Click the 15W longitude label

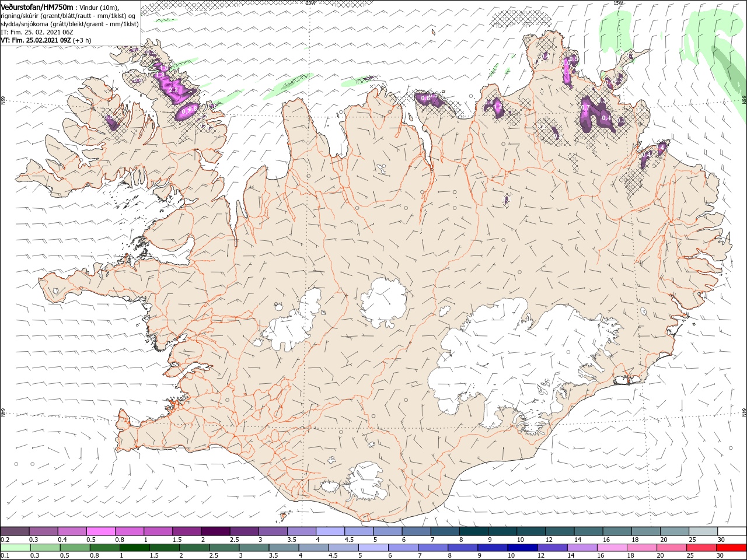pyautogui.click(x=618, y=3)
